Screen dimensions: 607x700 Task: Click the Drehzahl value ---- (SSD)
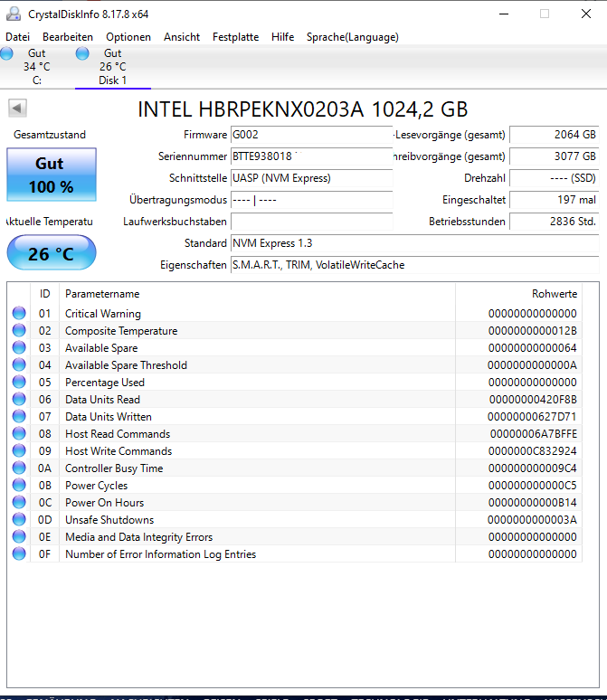point(554,178)
